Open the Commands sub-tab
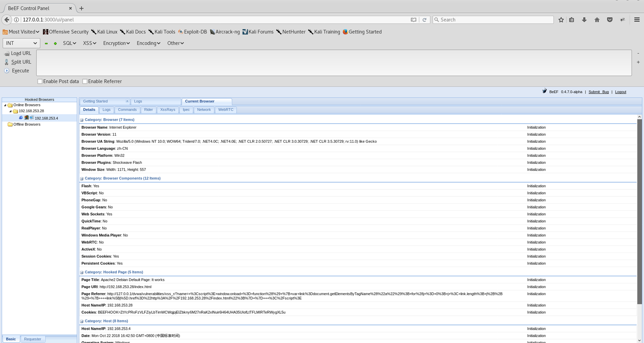This screenshot has width=644, height=343. (127, 110)
